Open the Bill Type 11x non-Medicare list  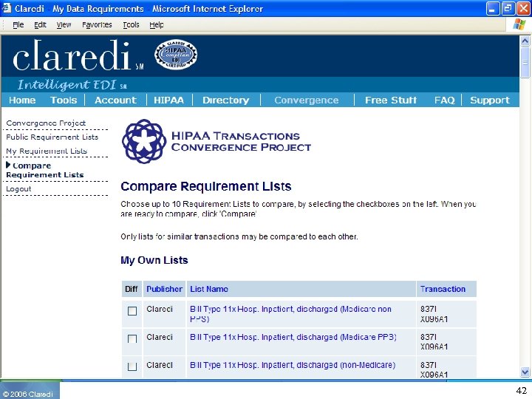coord(293,365)
